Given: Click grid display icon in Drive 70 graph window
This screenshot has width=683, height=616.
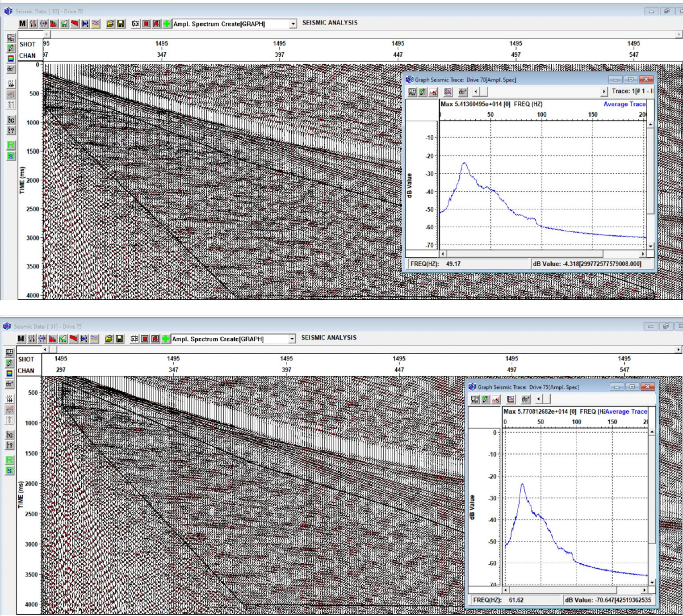Looking at the screenshot, I should tap(448, 92).
